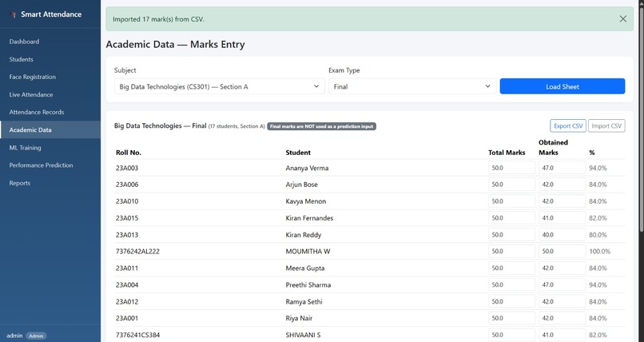
Task: Click roll number 23A003
Action: [127, 168]
